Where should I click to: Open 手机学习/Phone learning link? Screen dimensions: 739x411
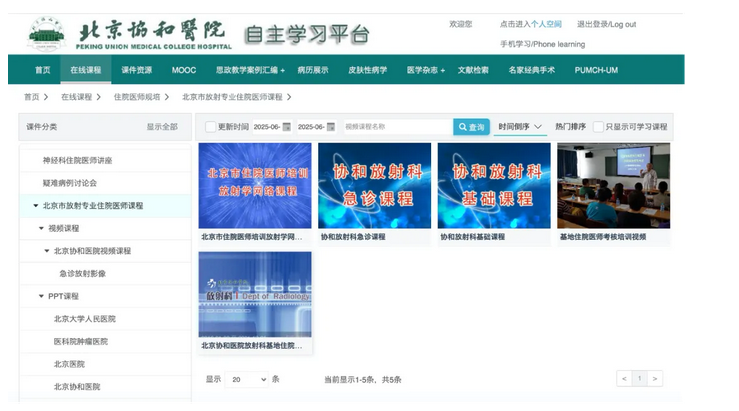(542, 44)
